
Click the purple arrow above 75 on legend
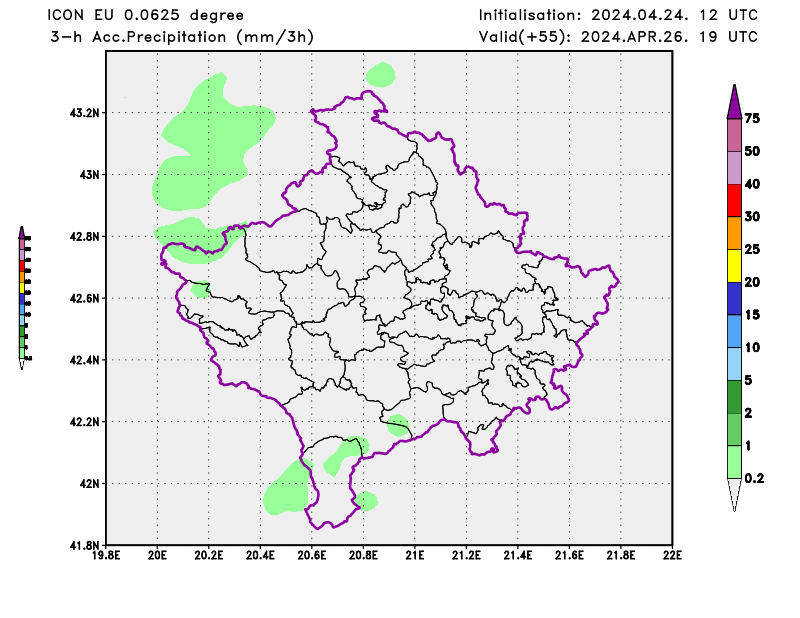pos(734,102)
